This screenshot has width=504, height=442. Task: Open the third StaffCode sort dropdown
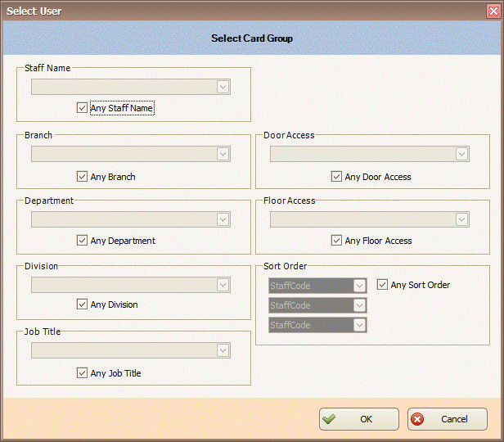[x=359, y=325]
